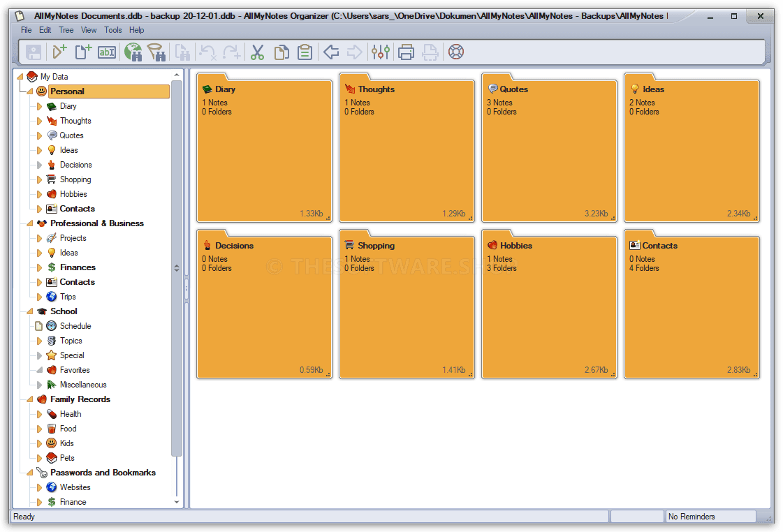Open the Contacts folder card
The height and width of the screenshot is (532, 783).
(692, 304)
